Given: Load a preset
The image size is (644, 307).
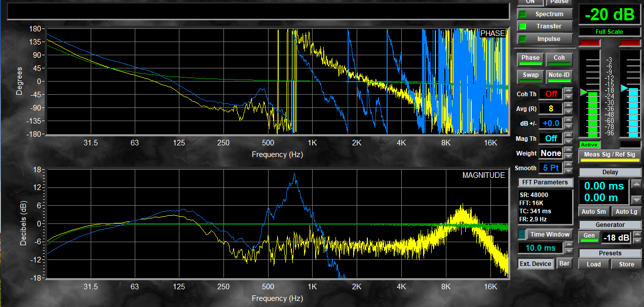Looking at the screenshot, I should tap(594, 264).
